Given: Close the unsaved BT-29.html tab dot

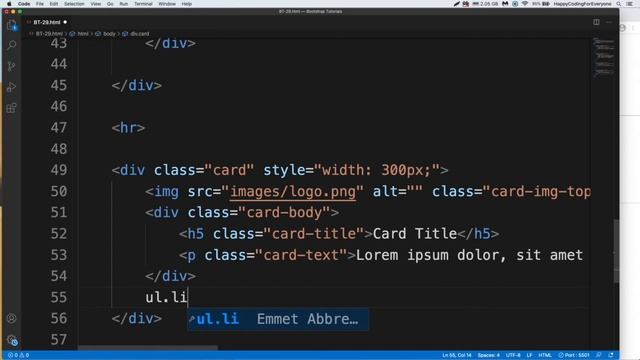Looking at the screenshot, I should point(65,22).
